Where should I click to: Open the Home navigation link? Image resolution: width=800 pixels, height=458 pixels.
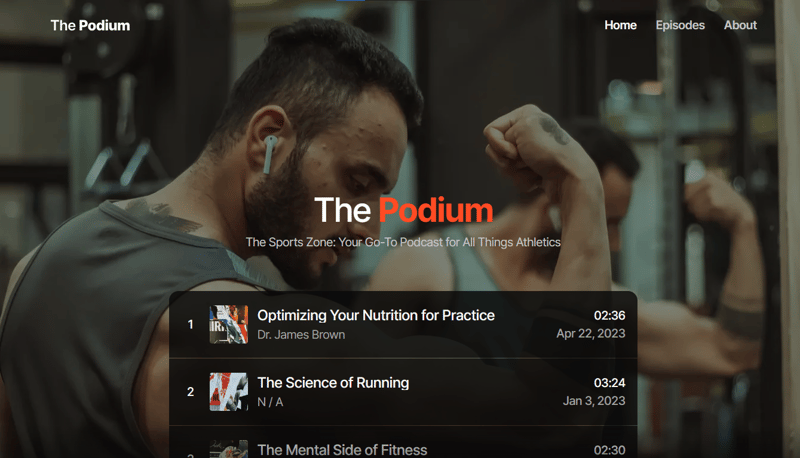[620, 25]
